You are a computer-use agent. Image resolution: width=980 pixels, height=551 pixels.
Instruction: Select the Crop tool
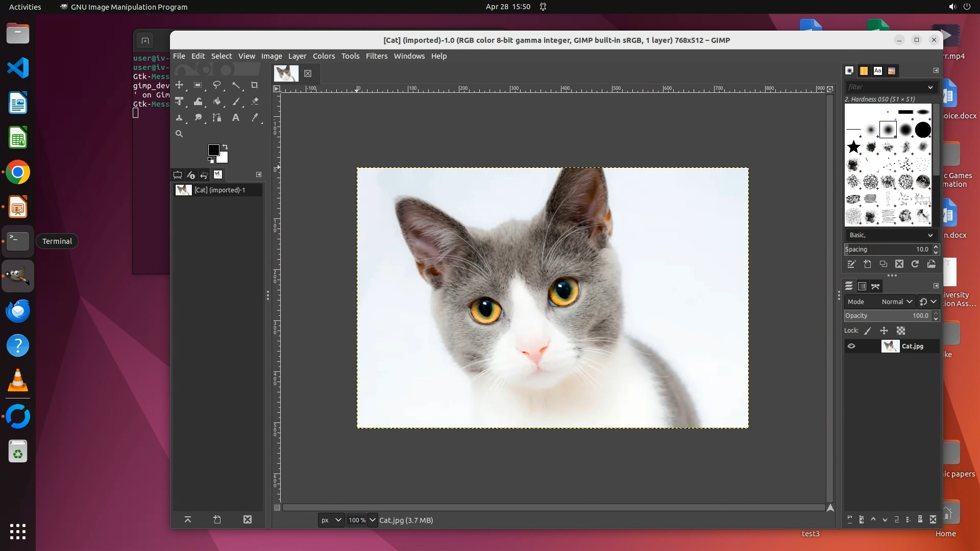coord(254,85)
